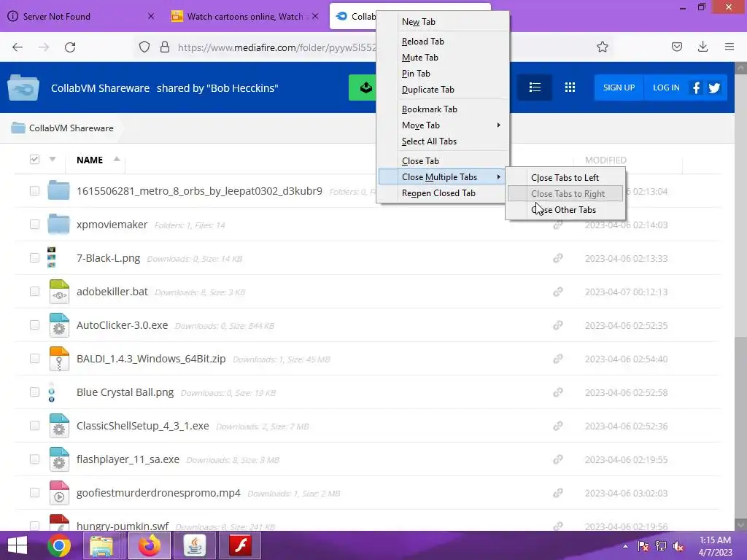
Task: Click the SIGN UP button
Action: click(x=619, y=87)
